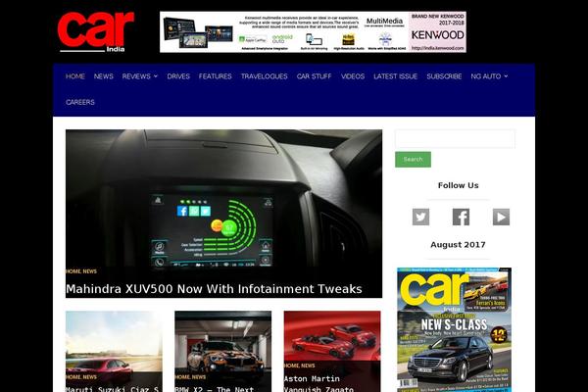Expand the NG Auto menu chevron

506,76
